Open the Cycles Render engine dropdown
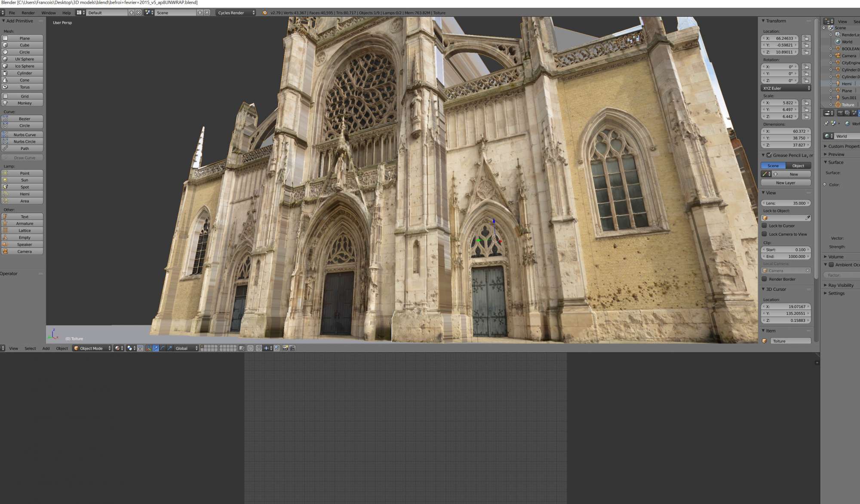 (236, 12)
